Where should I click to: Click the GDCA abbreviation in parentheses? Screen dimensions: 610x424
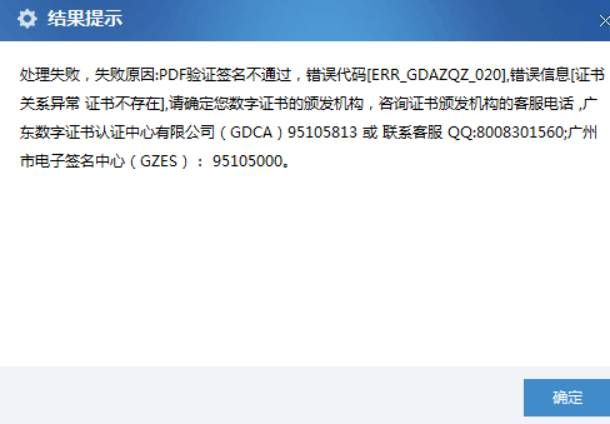click(x=251, y=132)
